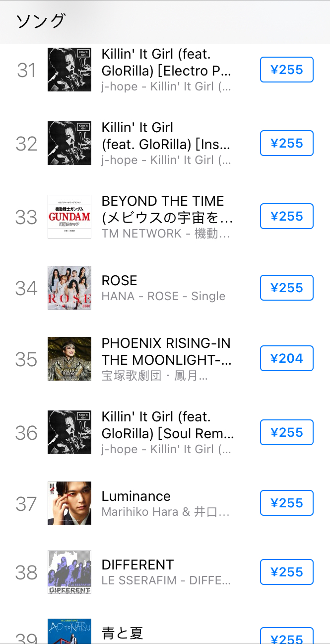Tap the PHOENIX RISING album artwork
The height and width of the screenshot is (644, 330).
pyautogui.click(x=69, y=358)
